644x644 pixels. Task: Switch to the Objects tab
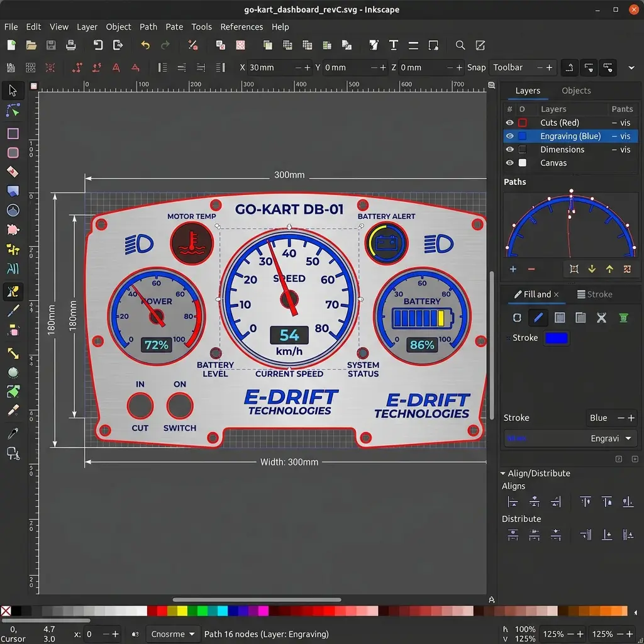(x=576, y=91)
